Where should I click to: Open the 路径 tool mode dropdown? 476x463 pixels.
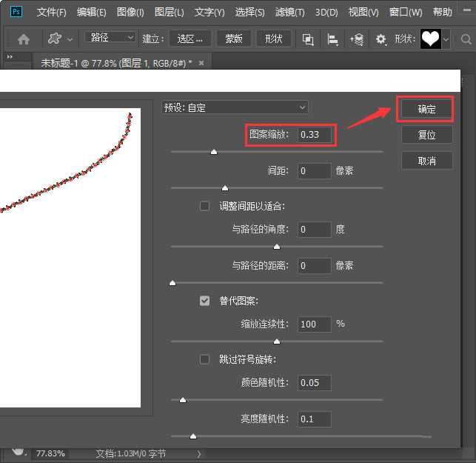[x=110, y=38]
